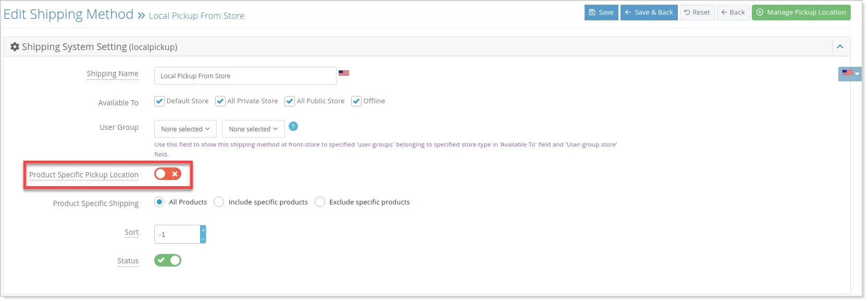Open the second None selected dropdown
This screenshot has width=868, height=302.
click(253, 129)
